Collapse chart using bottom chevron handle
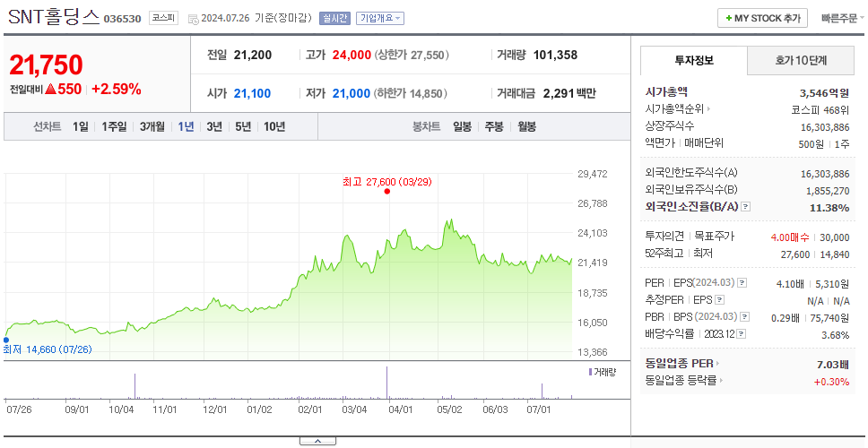868x448 pixels. (x=317, y=441)
